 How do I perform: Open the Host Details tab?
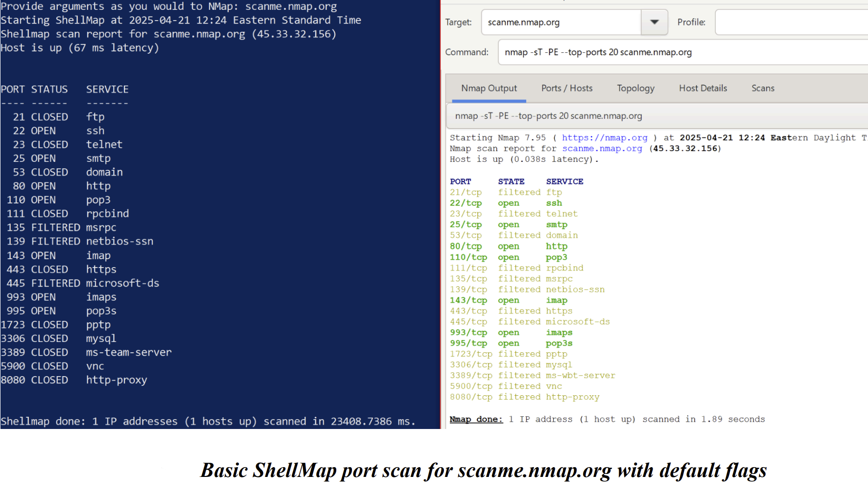pos(703,88)
